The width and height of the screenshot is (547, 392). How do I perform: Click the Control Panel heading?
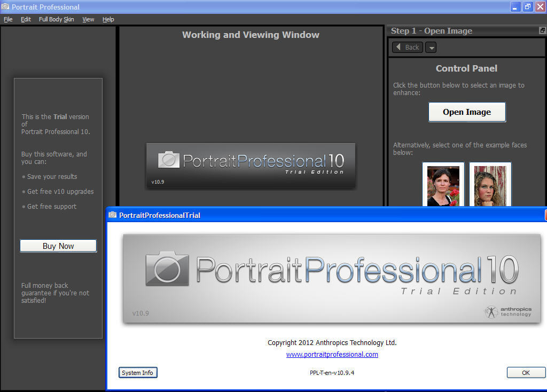coord(466,68)
